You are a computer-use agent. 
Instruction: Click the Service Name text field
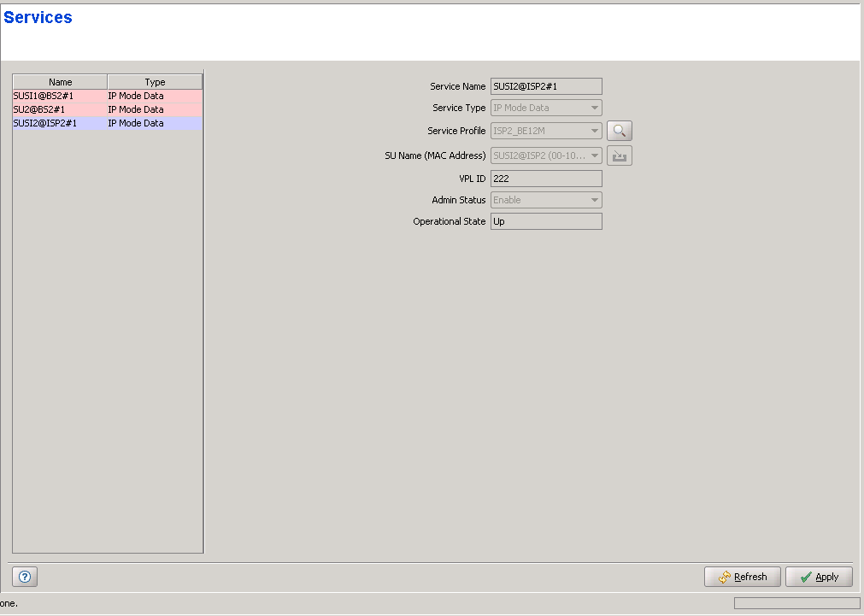[546, 86]
